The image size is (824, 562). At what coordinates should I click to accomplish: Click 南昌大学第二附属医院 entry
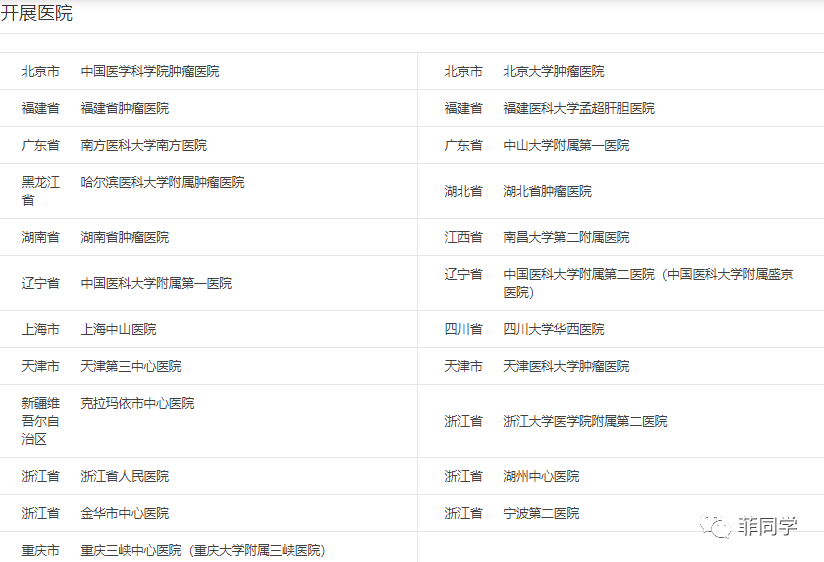click(x=566, y=237)
